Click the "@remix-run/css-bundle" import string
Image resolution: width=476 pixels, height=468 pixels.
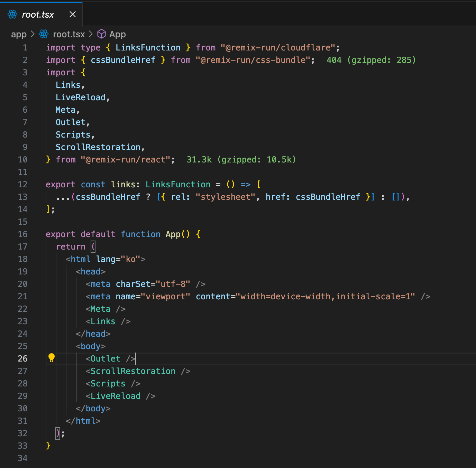(x=253, y=60)
